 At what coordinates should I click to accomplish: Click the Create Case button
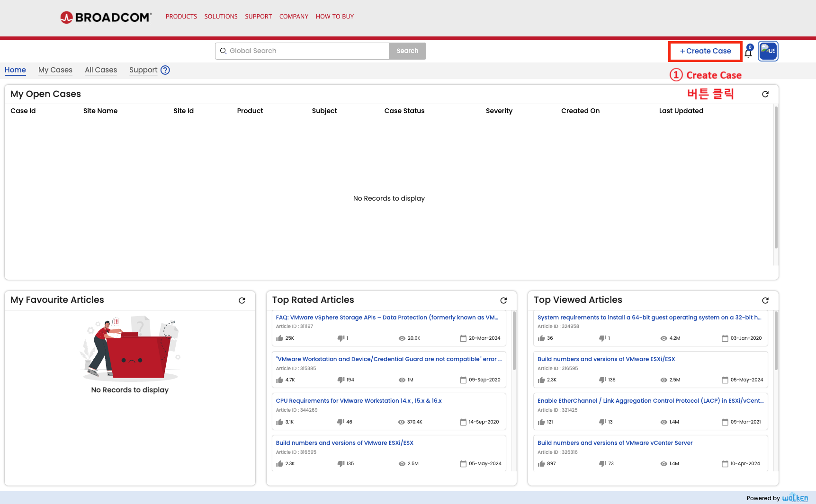[705, 51]
